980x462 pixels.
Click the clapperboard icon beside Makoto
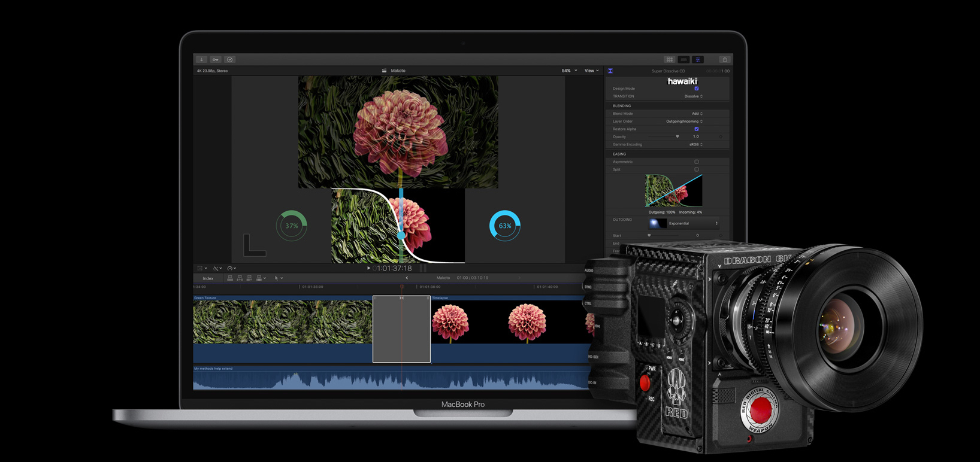(384, 71)
